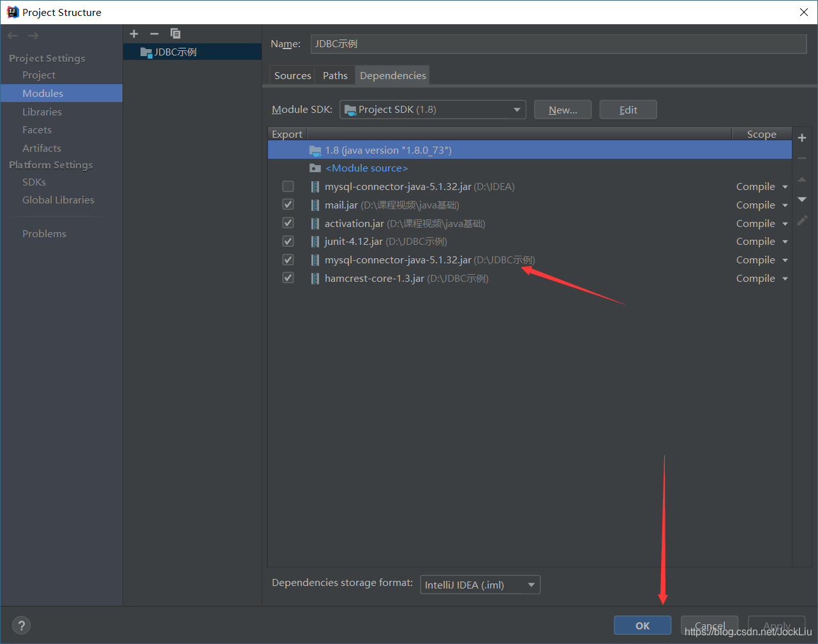Select the 1.8 java version row
Viewport: 818px width, 644px height.
530,150
